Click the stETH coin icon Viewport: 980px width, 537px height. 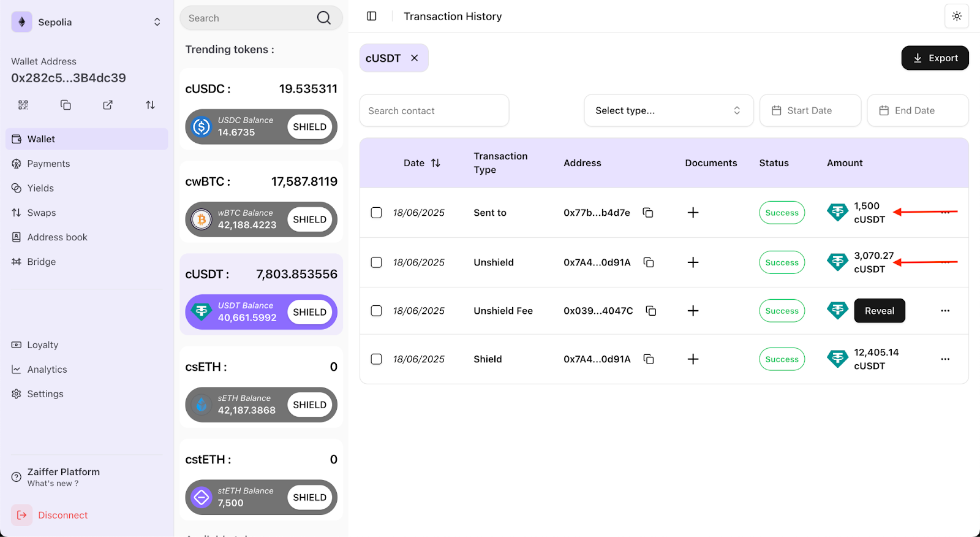[202, 497]
